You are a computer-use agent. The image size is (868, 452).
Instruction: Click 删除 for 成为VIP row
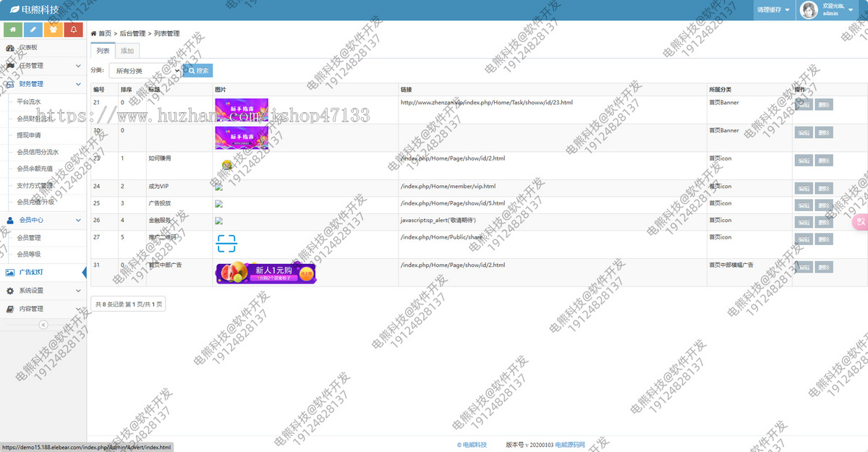click(824, 188)
